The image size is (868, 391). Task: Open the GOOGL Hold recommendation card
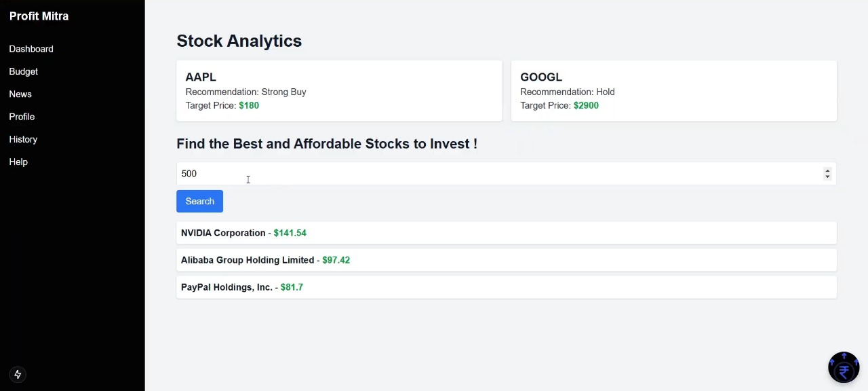click(x=673, y=91)
